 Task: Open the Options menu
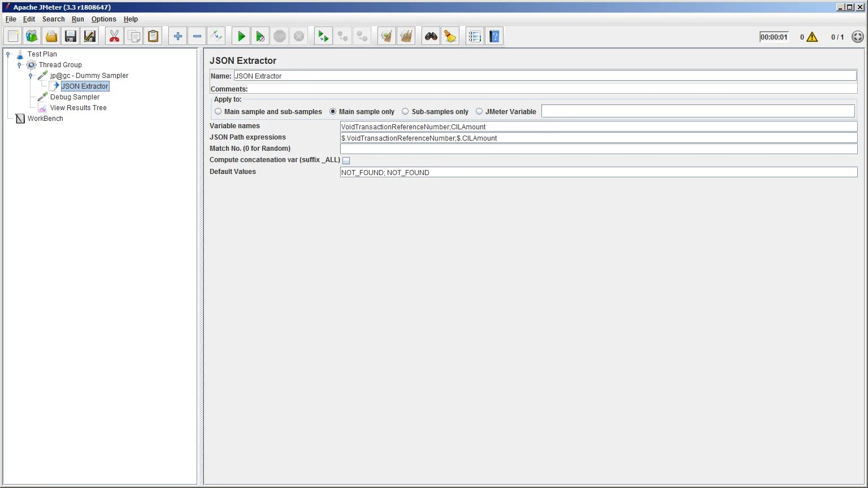pyautogui.click(x=104, y=19)
